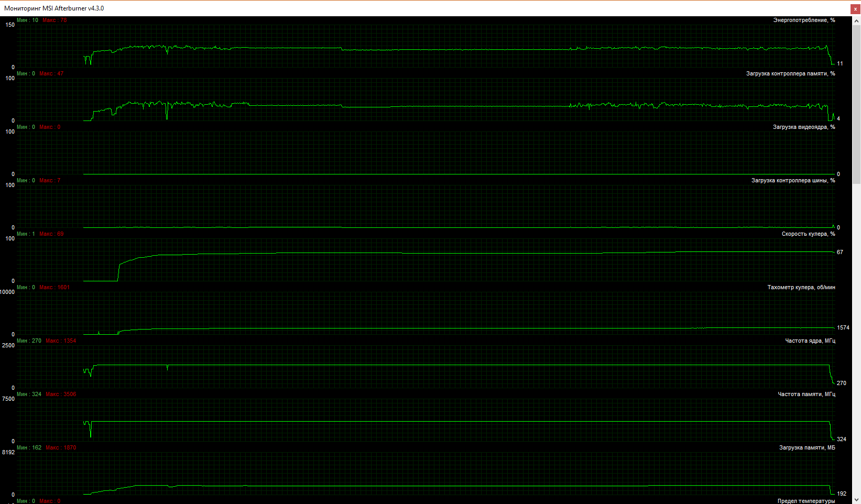Click the fan speed curve plot area
This screenshot has width=861, height=504.
426,259
